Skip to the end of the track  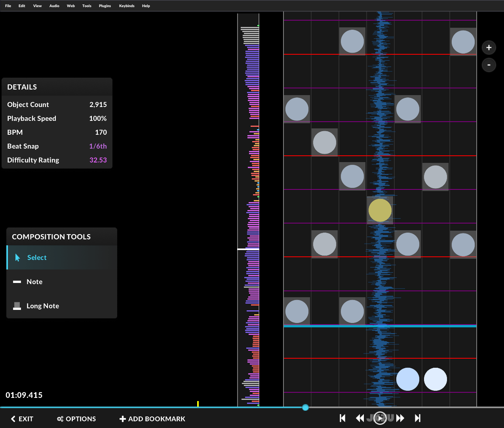tap(417, 418)
